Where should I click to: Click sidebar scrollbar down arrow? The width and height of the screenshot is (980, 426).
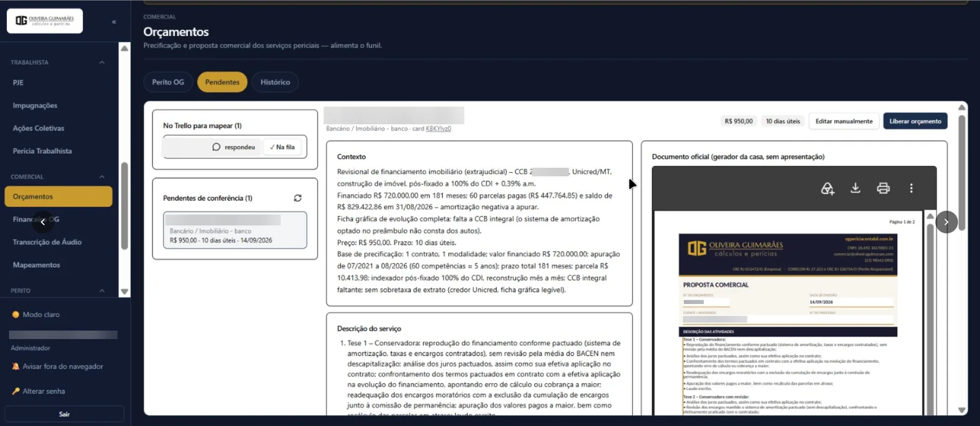(x=124, y=292)
